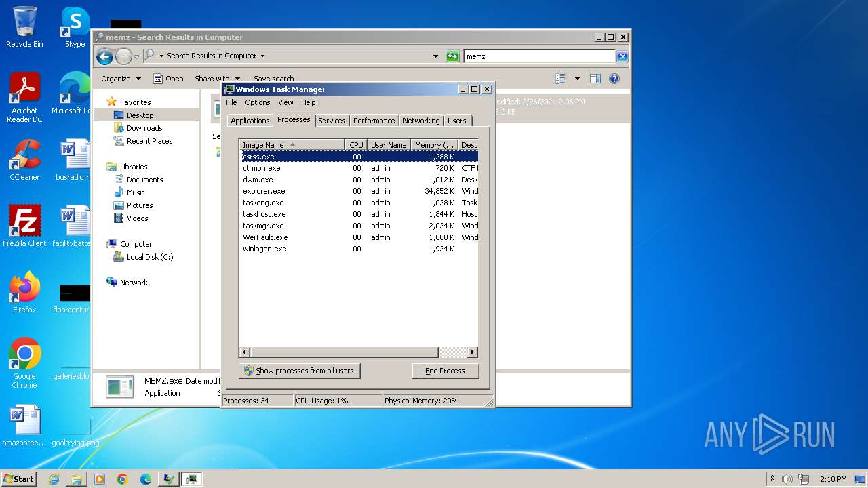The width and height of the screenshot is (868, 488).
Task: Open the Help menu in Task Manager
Action: [x=309, y=102]
